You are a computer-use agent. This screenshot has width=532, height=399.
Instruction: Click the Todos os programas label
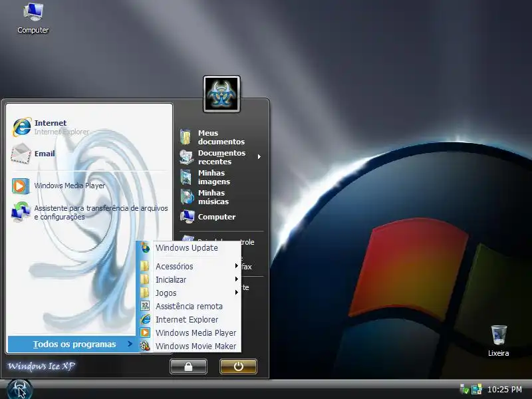tap(74, 344)
